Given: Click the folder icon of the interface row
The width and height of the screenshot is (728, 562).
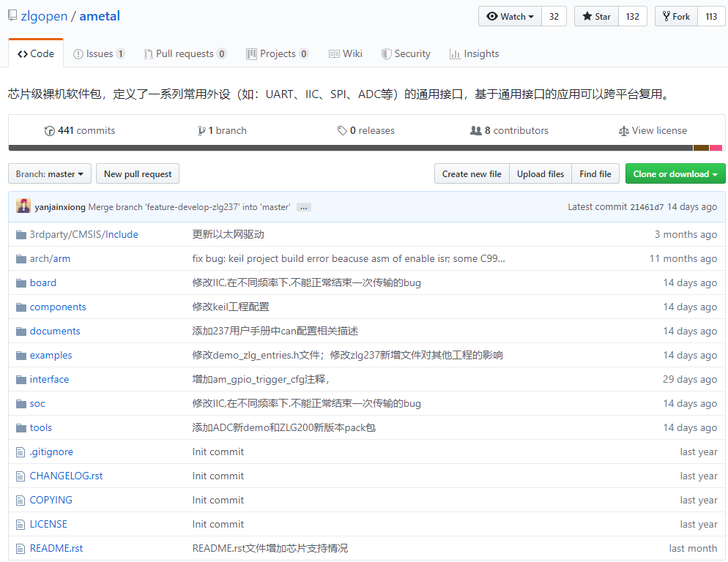Looking at the screenshot, I should coord(21,380).
